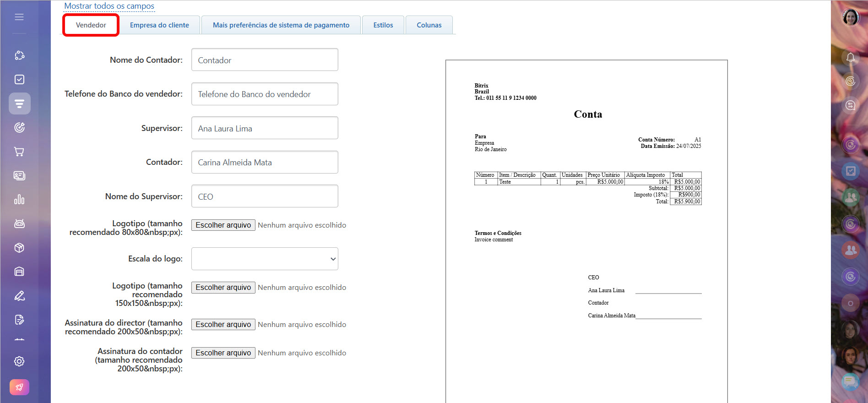Open the user profile avatar at top right
This screenshot has height=403, width=868.
pos(851,17)
